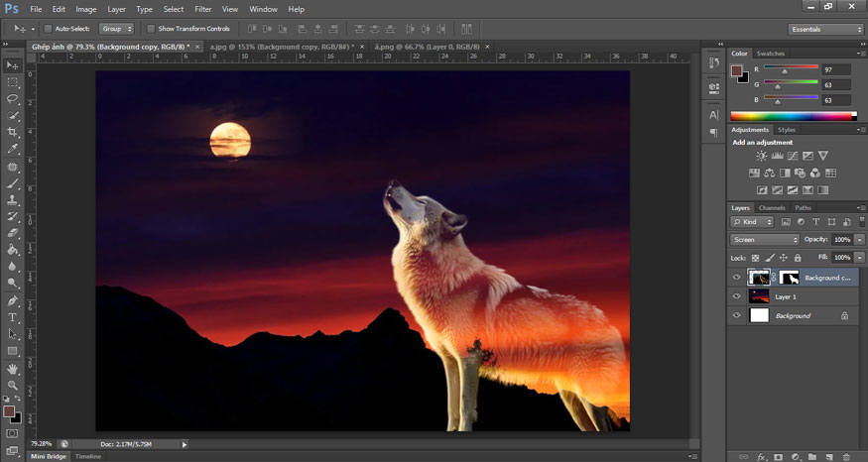
Task: Enable the Auto-Select checkbox
Action: tap(49, 29)
